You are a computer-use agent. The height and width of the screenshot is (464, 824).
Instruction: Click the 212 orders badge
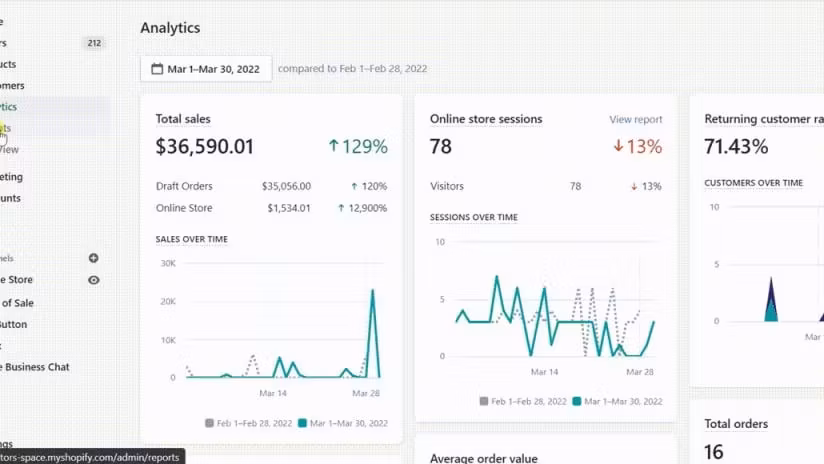(94, 43)
